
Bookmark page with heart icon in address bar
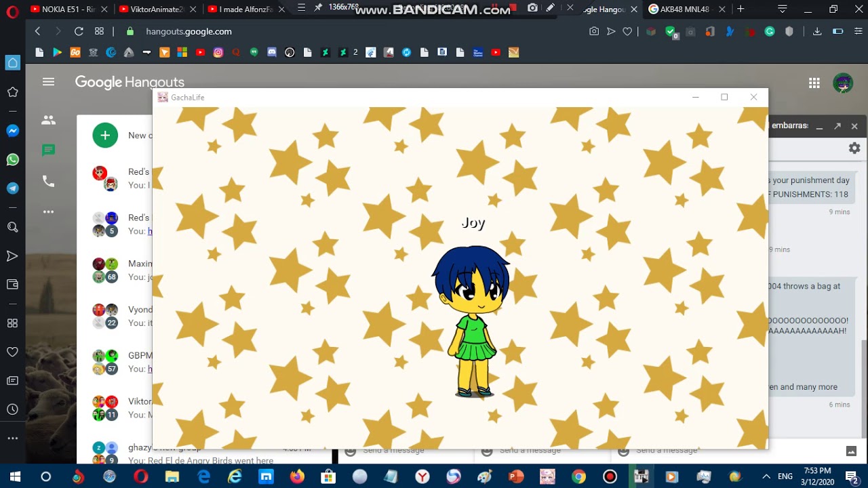pos(627,31)
